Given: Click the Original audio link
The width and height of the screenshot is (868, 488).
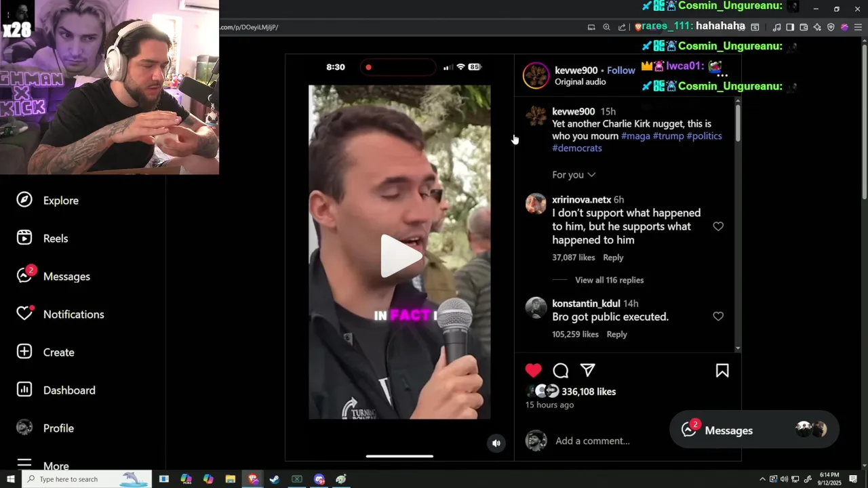Looking at the screenshot, I should pyautogui.click(x=580, y=82).
